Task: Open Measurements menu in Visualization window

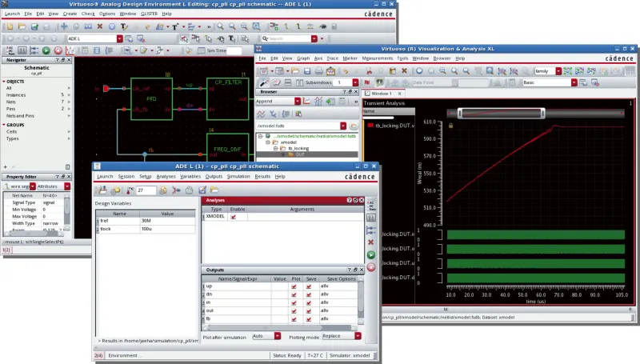Action: click(x=377, y=58)
